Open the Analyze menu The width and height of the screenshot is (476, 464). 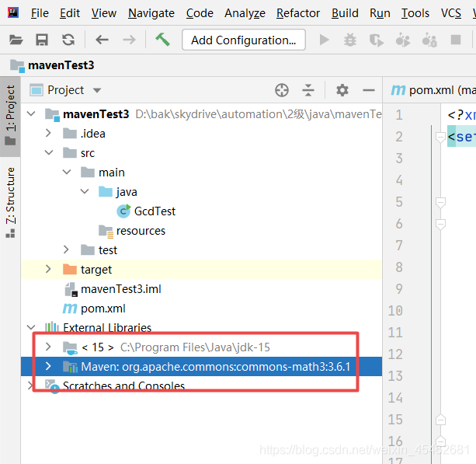pyautogui.click(x=245, y=13)
